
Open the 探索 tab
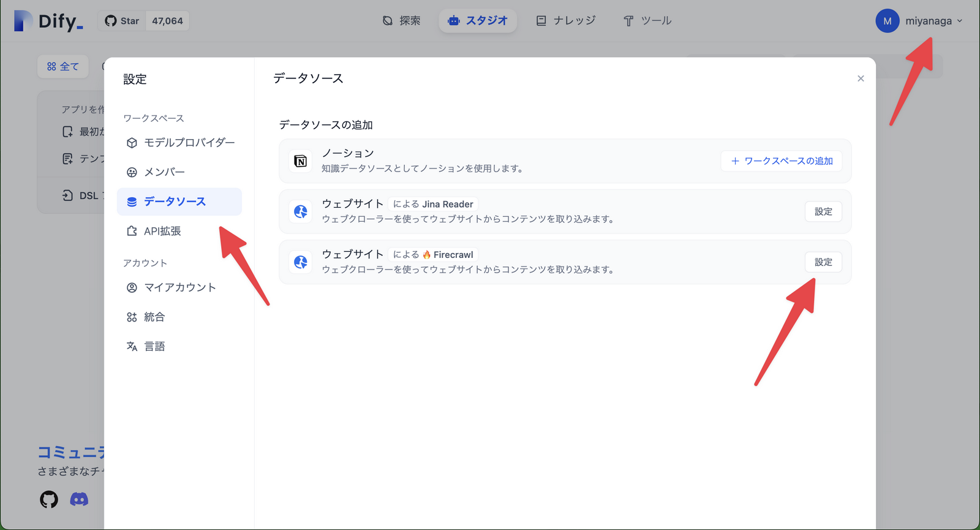402,21
